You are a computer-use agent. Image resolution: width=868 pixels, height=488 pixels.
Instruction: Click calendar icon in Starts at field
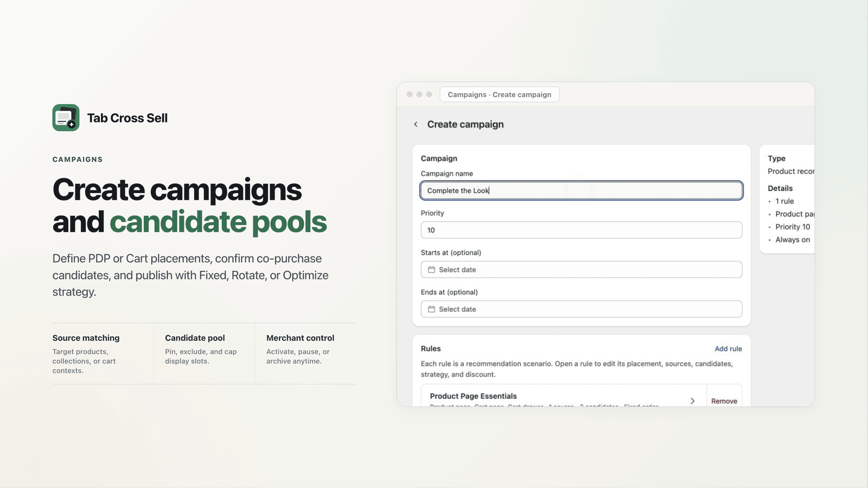pyautogui.click(x=431, y=269)
